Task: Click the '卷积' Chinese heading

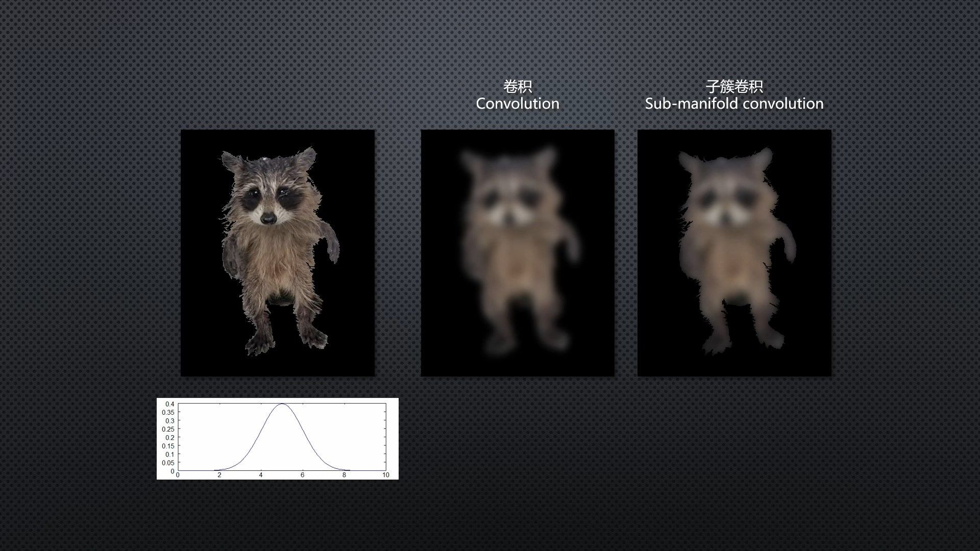Action: coord(518,87)
